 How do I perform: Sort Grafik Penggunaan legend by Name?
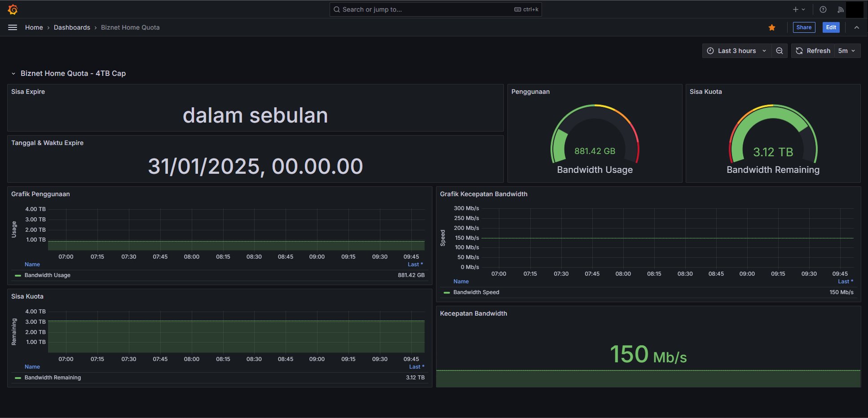(x=32, y=264)
